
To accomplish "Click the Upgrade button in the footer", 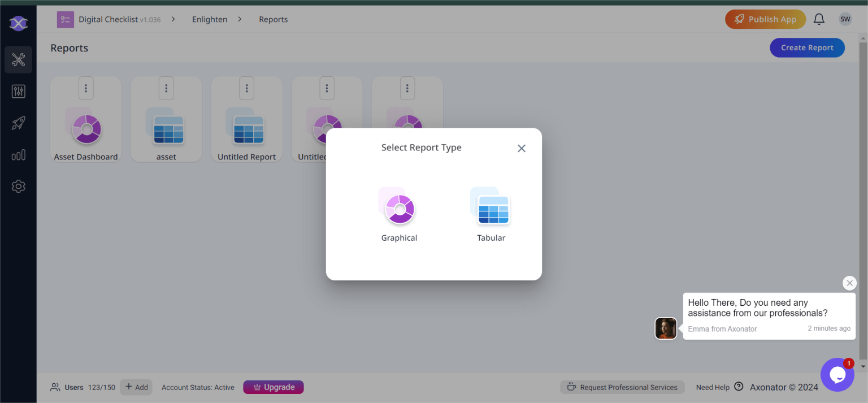I will pyautogui.click(x=274, y=387).
